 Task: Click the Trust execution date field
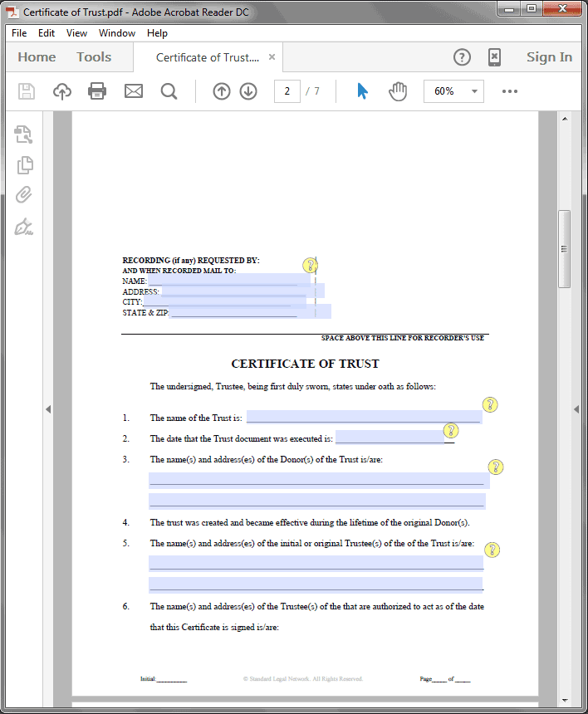point(390,438)
